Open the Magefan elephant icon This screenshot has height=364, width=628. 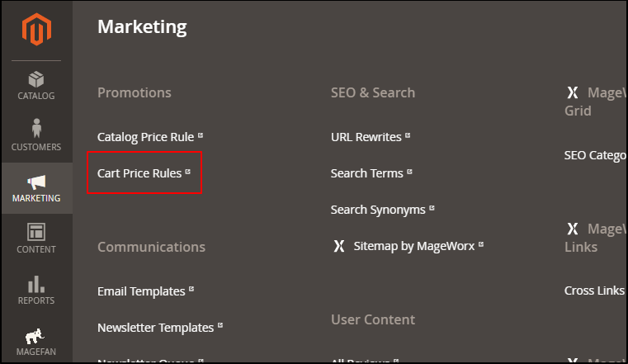35,337
